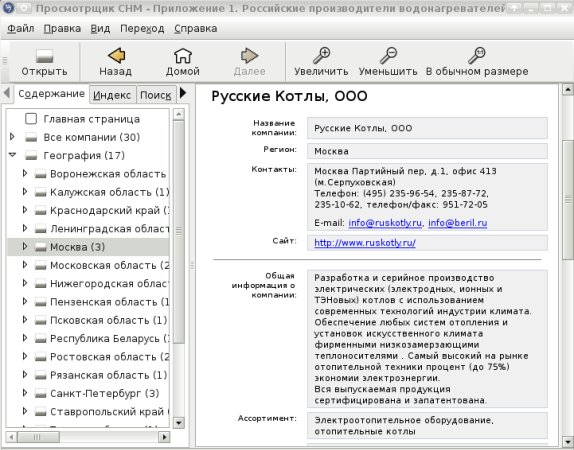This screenshot has width=574, height=450.
Task: Click the book icon beside Москва (3)
Action: [x=40, y=247]
